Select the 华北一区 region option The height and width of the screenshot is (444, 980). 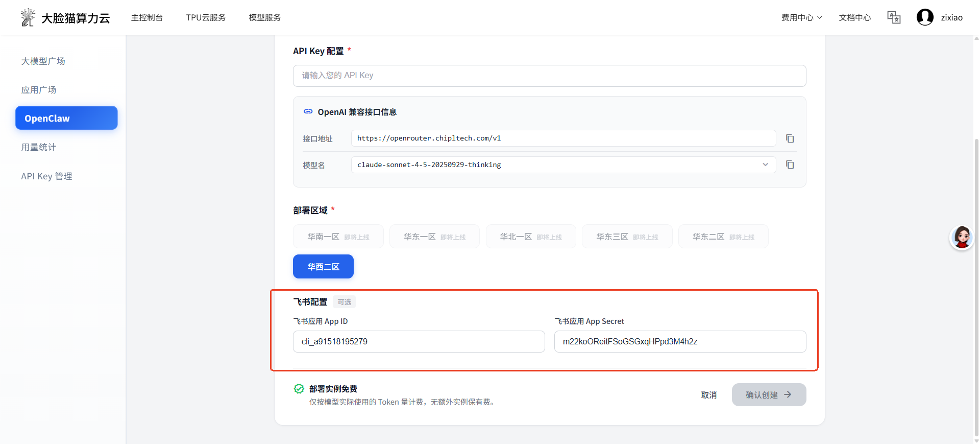[530, 237]
